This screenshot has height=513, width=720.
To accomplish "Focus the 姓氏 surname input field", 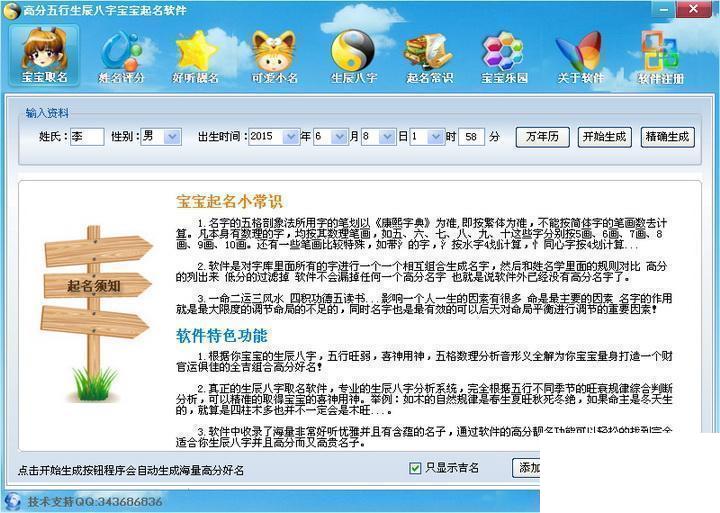I will coord(87,137).
